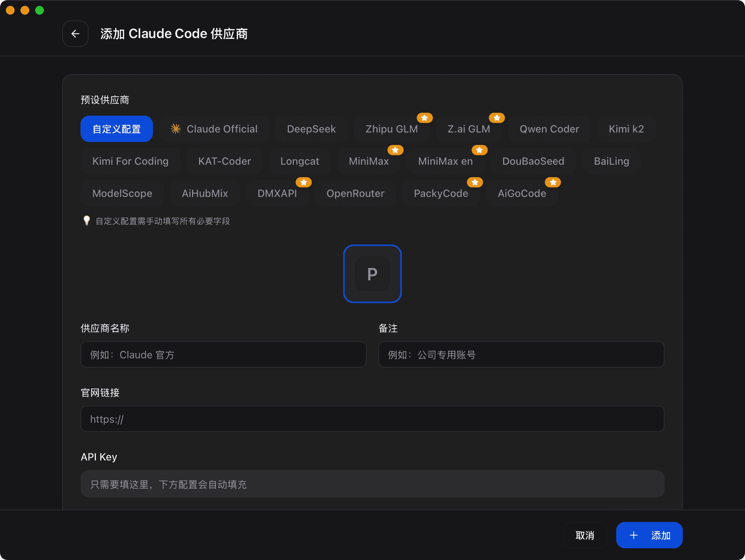Screen dimensions: 745x560
Task: Choose the ModelScope provider
Action: (x=122, y=193)
